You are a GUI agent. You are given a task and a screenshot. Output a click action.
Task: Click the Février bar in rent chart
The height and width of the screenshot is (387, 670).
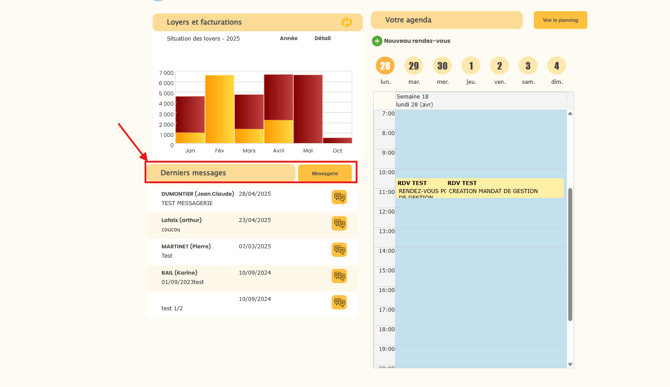pyautogui.click(x=220, y=109)
